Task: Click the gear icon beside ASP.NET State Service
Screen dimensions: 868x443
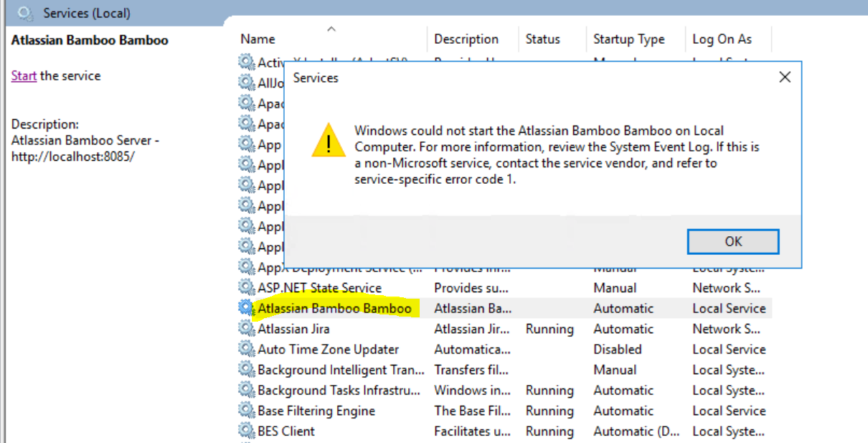Action: pyautogui.click(x=247, y=288)
